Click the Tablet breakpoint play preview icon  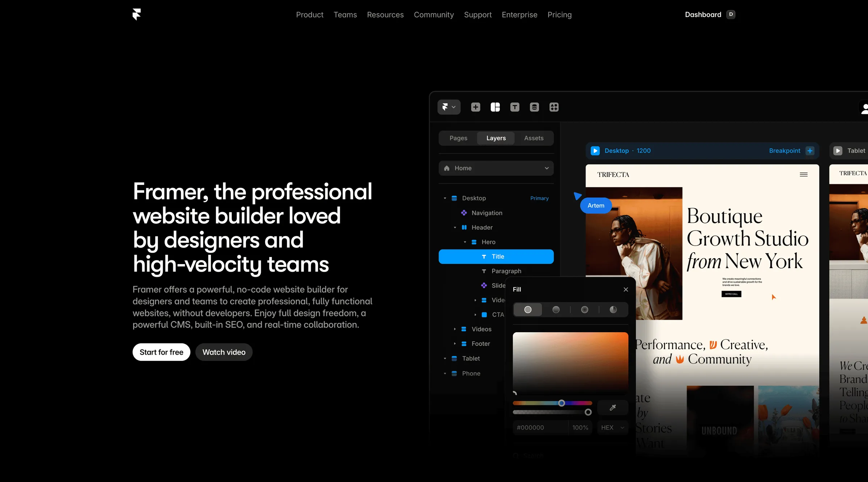[838, 151]
